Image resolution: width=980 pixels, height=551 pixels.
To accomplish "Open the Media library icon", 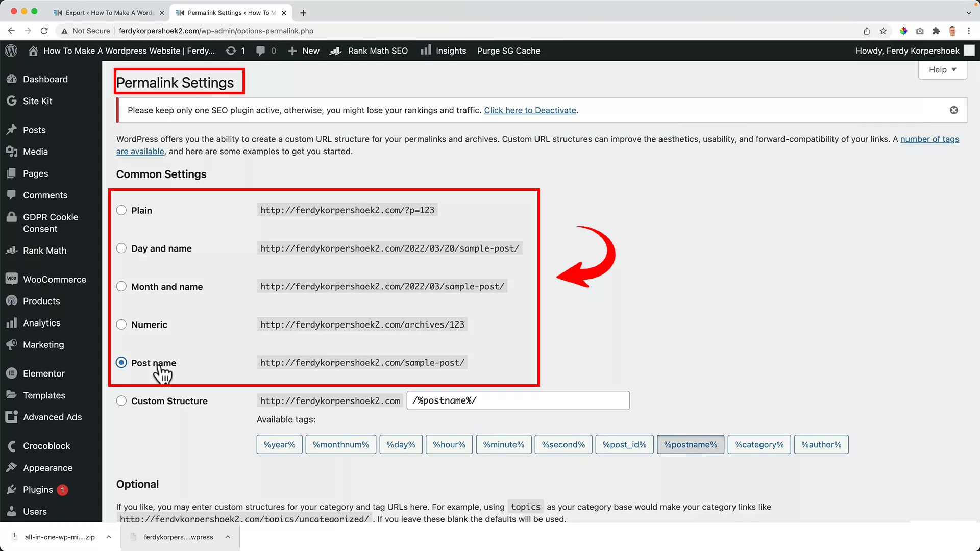I will (11, 151).
